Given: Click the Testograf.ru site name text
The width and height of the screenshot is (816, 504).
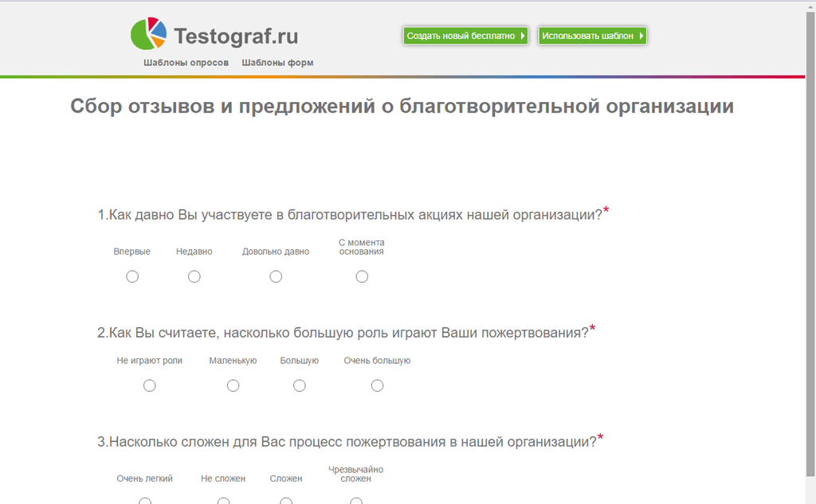Looking at the screenshot, I should click(x=236, y=36).
